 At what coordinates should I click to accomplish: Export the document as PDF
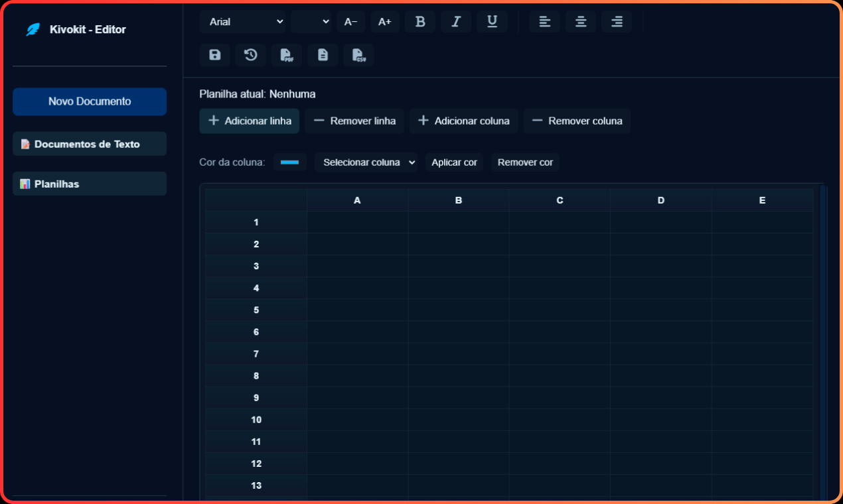286,55
